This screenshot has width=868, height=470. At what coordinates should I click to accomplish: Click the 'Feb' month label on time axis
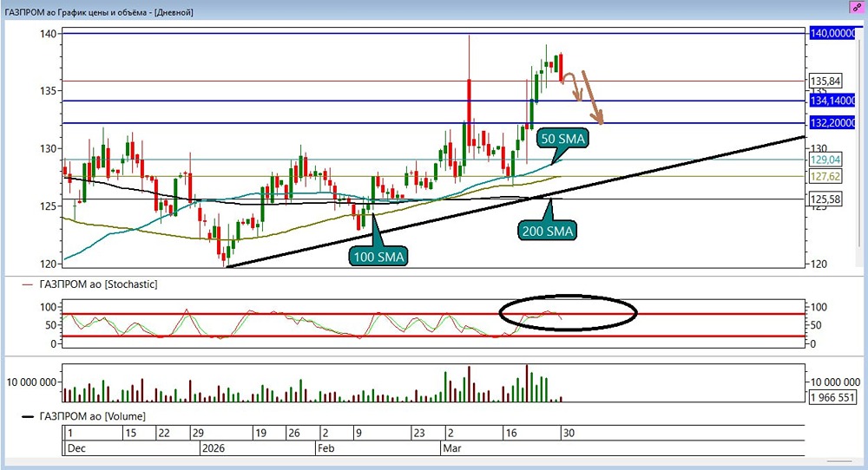point(326,447)
